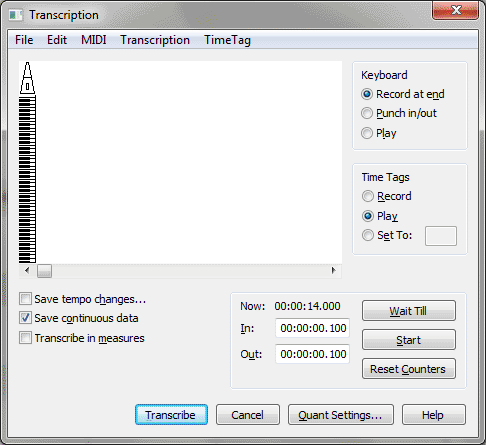Click the left scroll arrow under the piano roll

pyautogui.click(x=27, y=270)
